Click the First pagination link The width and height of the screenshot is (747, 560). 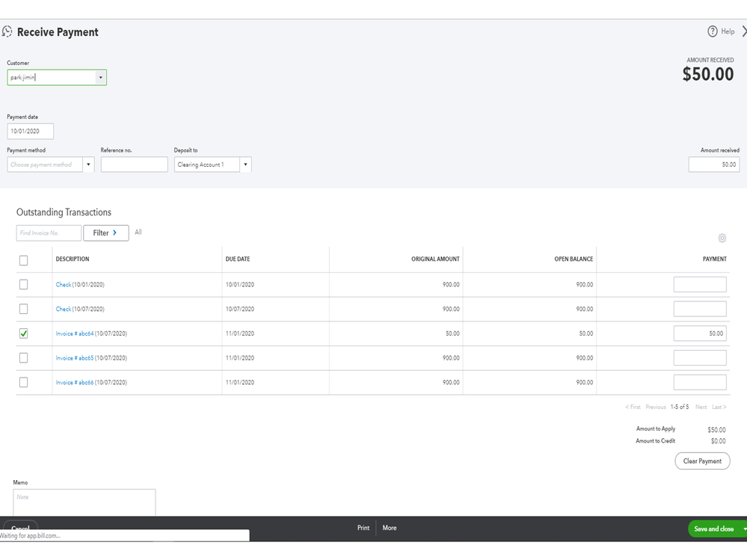[633, 407]
